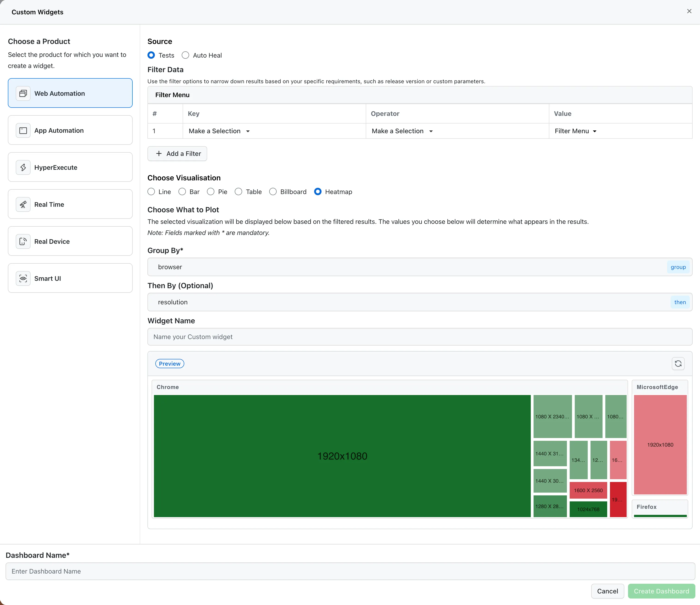This screenshot has height=605, width=700.
Task: Select Table visualisation
Action: pos(238,191)
